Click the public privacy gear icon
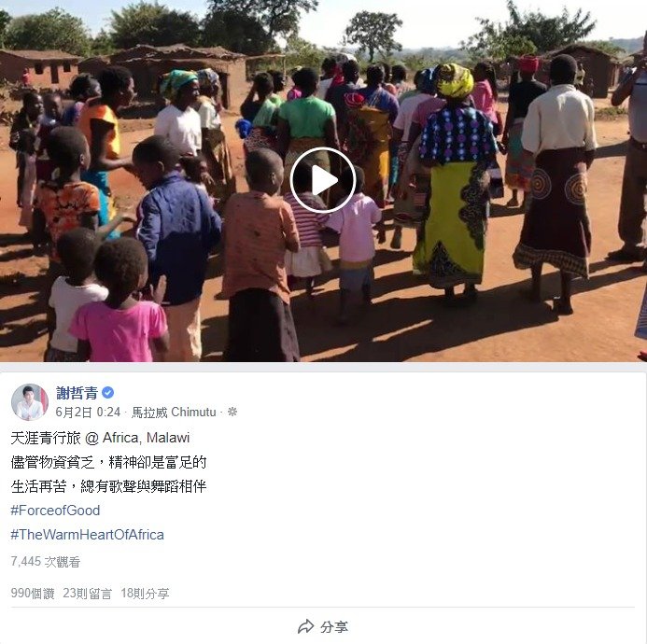 tap(232, 412)
